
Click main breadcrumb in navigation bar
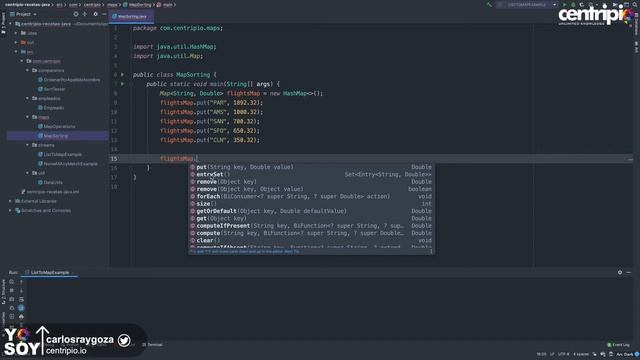click(165, 4)
